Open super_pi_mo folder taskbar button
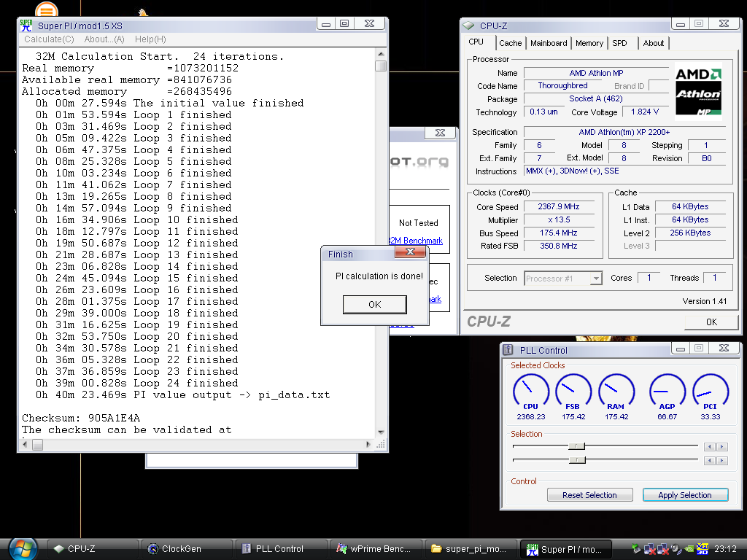Viewport: 747px width, 560px height. coord(470,549)
